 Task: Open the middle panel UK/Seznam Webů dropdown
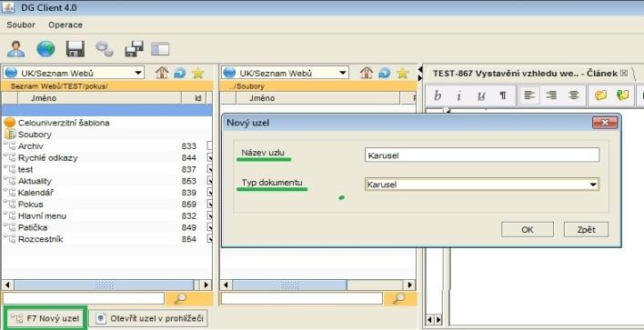(x=285, y=73)
